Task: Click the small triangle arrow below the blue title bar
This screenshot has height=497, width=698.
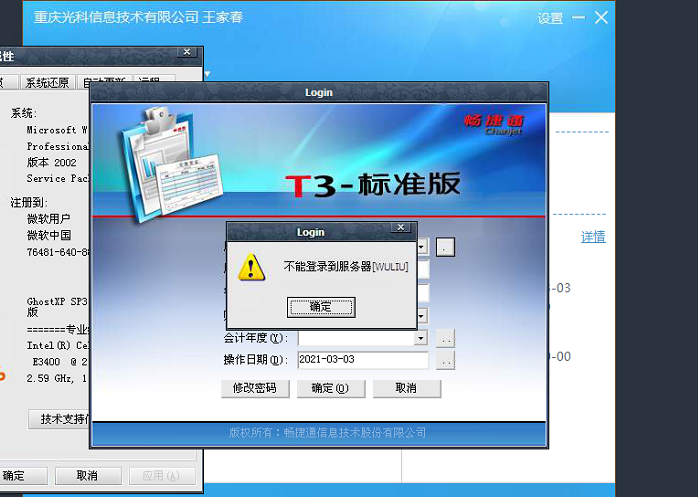Action: [207, 74]
